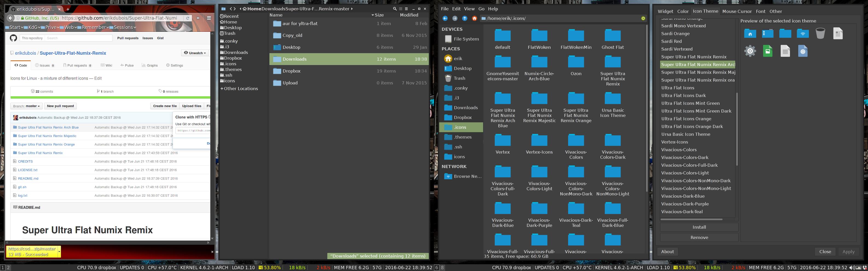Click the grey forward arrow in Thunar
The width and height of the screenshot is (868, 271).
455,18
